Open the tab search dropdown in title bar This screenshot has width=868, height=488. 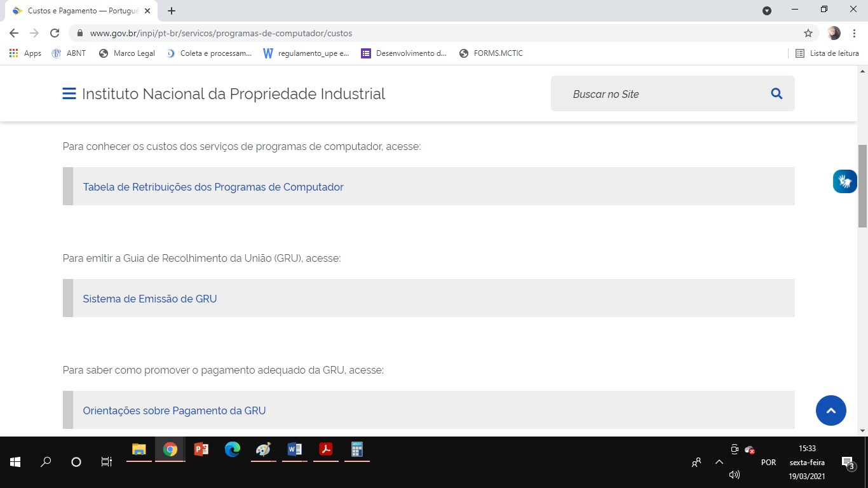click(767, 11)
